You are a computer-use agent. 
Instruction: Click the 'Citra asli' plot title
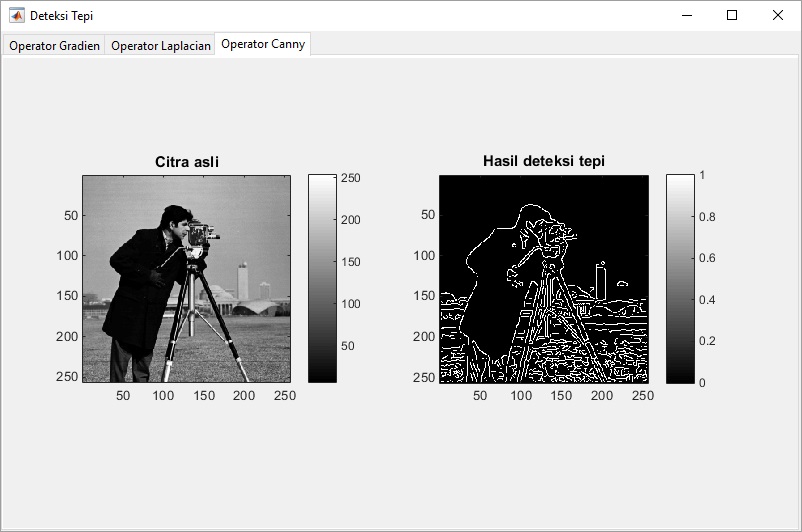point(186,162)
